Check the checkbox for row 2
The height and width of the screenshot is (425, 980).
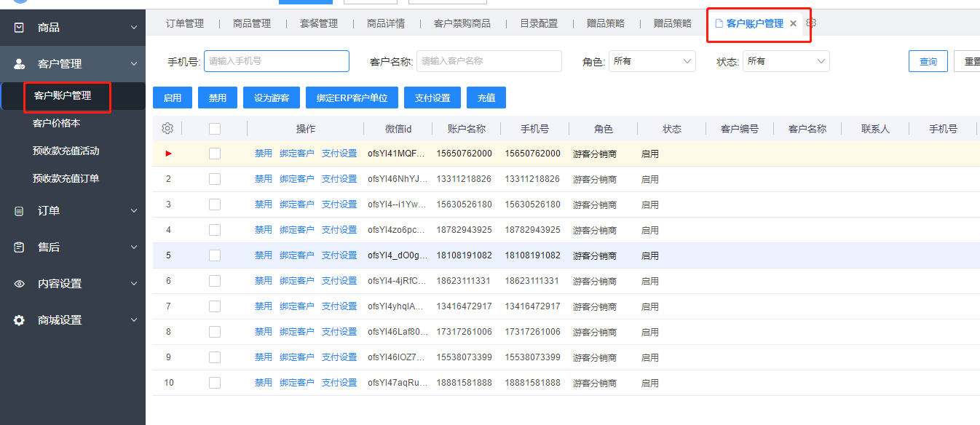click(215, 179)
